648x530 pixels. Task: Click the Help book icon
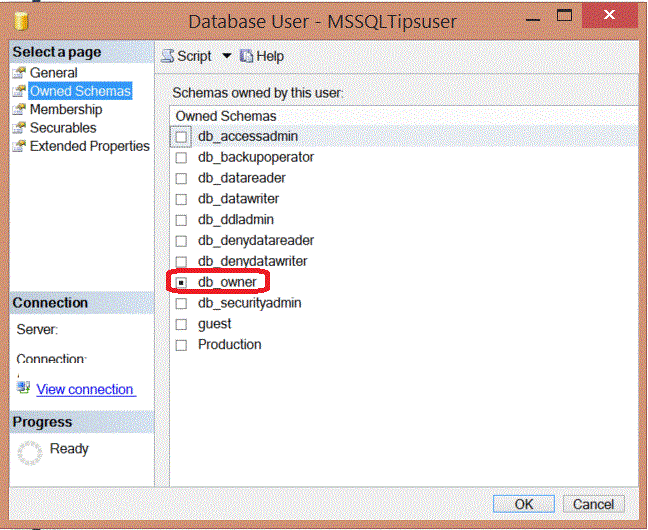point(246,56)
